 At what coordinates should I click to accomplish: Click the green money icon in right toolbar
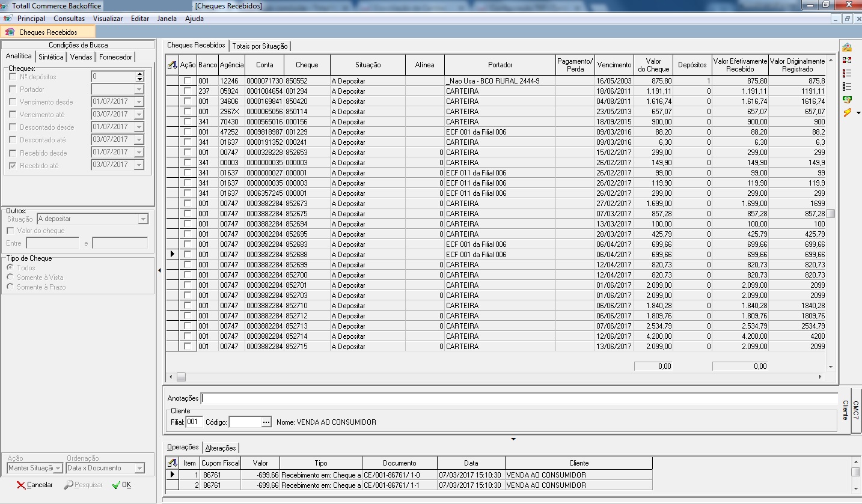[847, 99]
